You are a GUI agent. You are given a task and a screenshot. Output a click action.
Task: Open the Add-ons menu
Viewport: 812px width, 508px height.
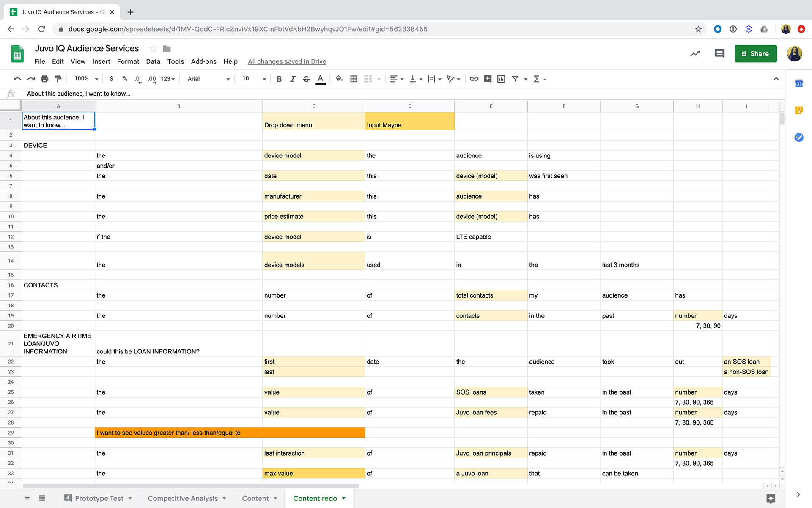tap(203, 61)
